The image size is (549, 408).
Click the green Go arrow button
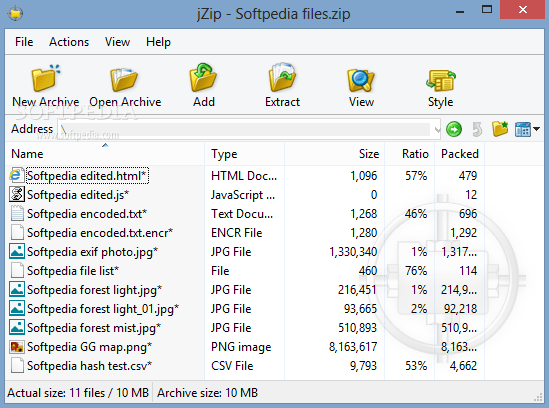point(454,129)
